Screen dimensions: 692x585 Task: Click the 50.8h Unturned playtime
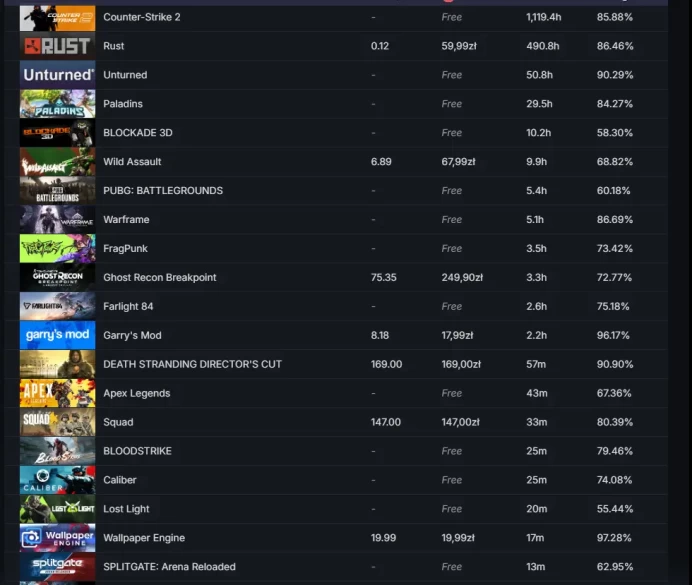539,75
